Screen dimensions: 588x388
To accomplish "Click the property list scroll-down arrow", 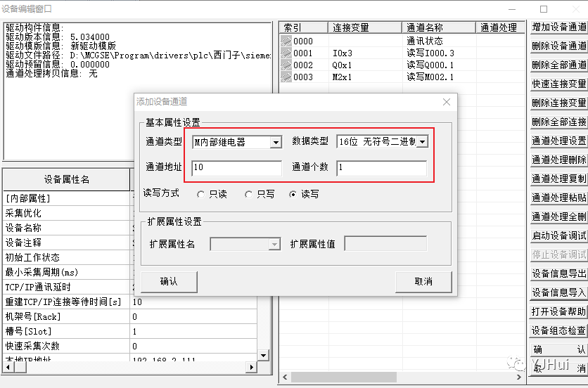I will tap(263, 356).
